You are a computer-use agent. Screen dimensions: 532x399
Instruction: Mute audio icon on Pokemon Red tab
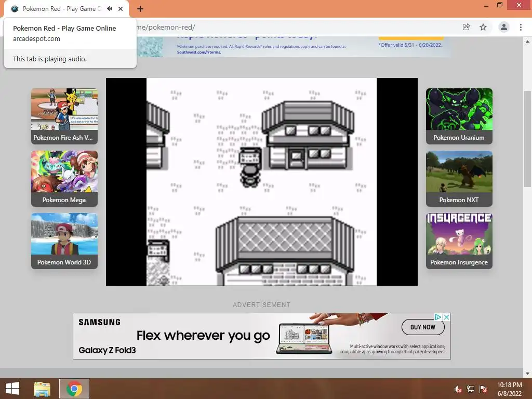109,9
